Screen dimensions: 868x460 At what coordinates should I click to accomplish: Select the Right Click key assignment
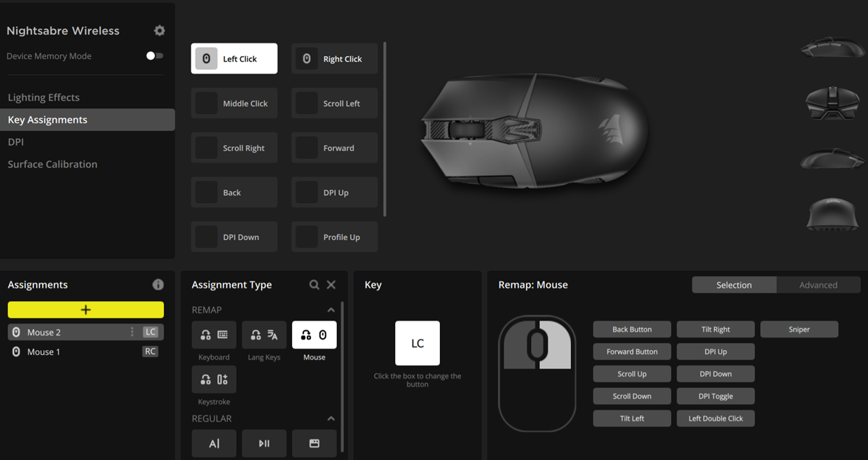coord(334,59)
